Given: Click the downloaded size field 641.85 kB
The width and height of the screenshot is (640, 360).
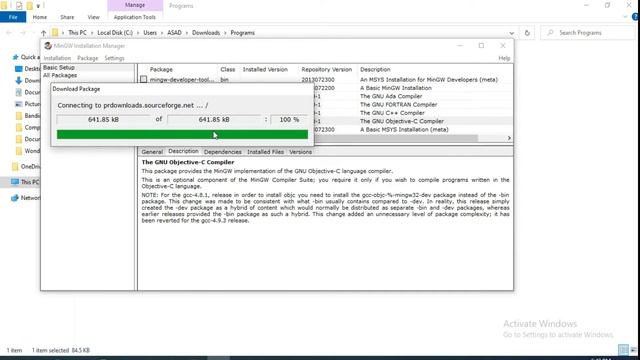Looking at the screenshot, I should tap(103, 120).
